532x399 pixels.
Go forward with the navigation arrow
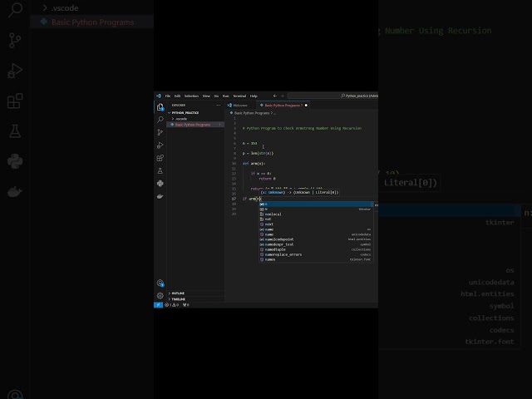282,96
